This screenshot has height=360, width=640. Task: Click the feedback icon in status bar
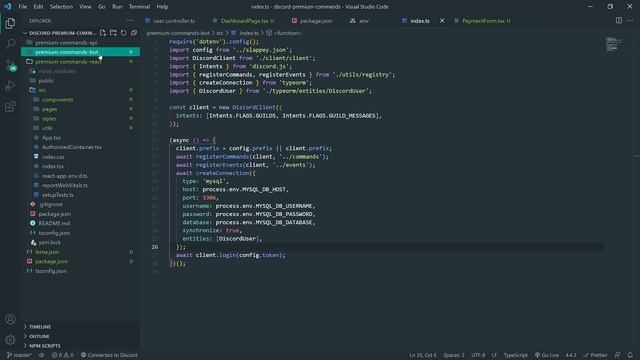coord(618,355)
